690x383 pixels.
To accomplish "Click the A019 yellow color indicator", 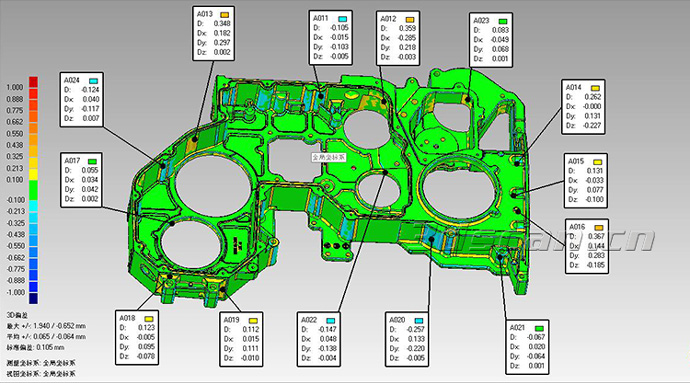I will [253, 320].
